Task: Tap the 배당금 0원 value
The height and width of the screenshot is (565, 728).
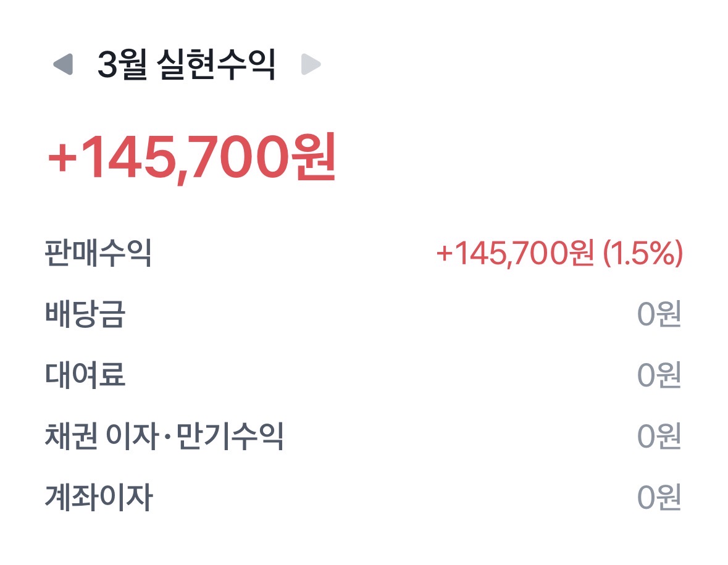Action: 659,314
